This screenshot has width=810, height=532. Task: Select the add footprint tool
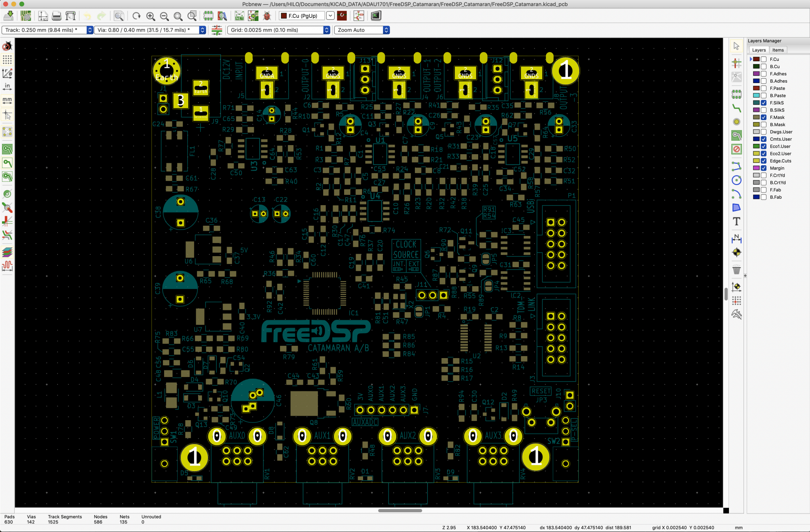pyautogui.click(x=736, y=94)
